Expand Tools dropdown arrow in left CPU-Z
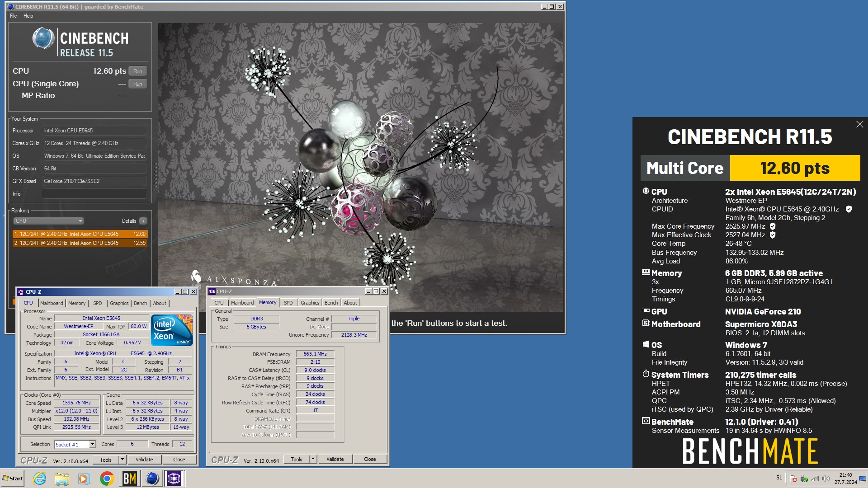868x488 pixels. 122,460
